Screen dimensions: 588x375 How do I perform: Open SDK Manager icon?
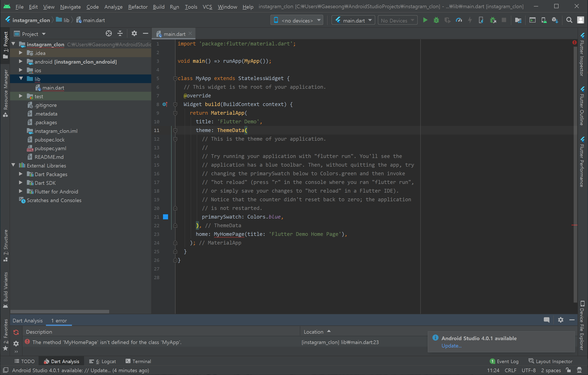(555, 20)
